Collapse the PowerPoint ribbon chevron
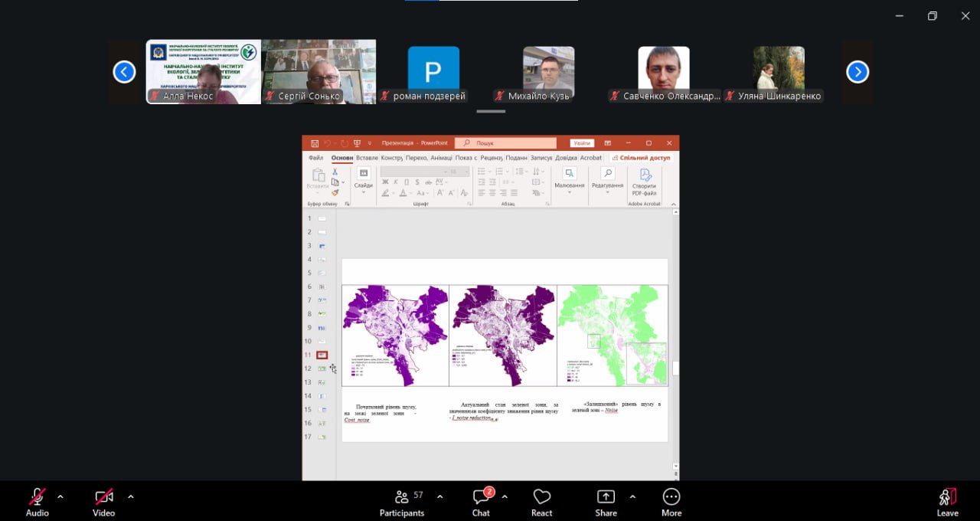This screenshot has width=980, height=521. click(x=674, y=205)
